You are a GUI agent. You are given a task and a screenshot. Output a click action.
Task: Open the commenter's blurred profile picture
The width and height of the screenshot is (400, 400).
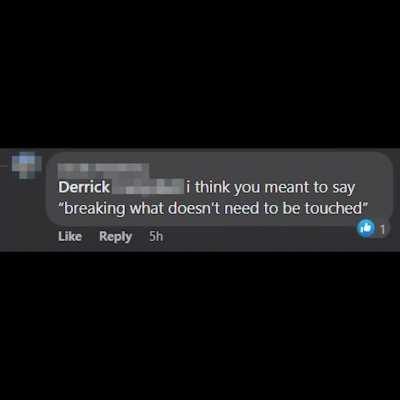point(26,165)
